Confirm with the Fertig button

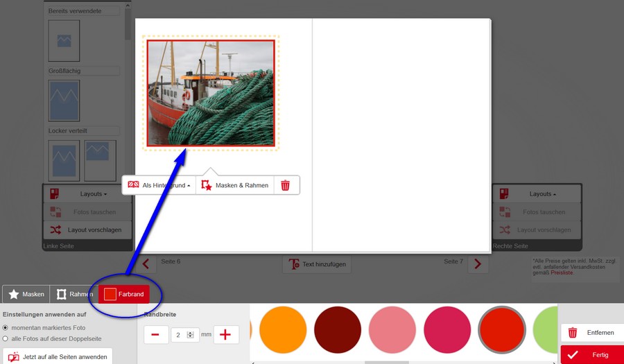pos(592,355)
